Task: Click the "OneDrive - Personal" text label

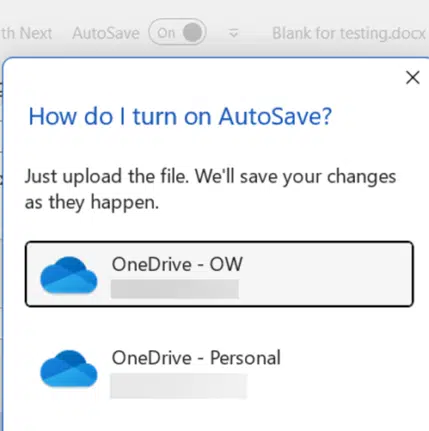Action: pos(196,358)
